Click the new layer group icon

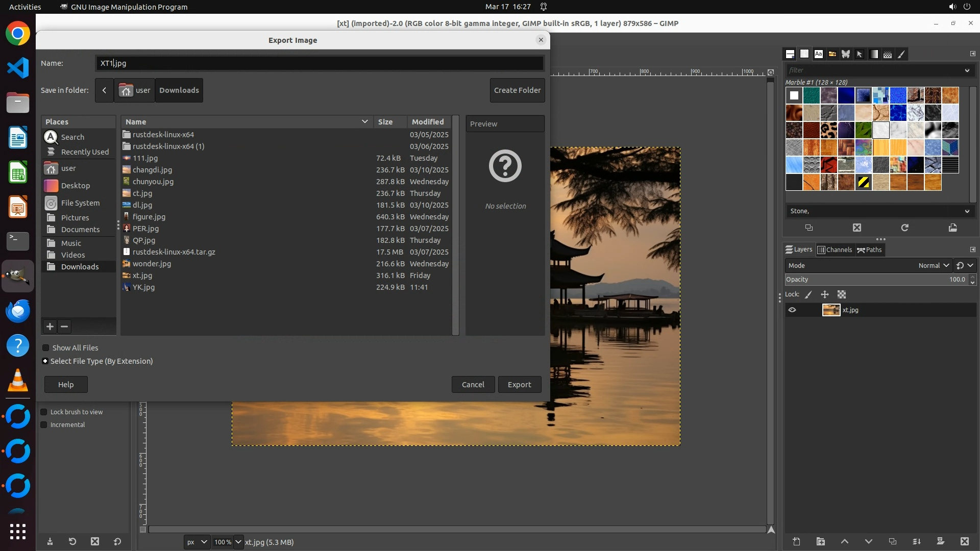(820, 542)
